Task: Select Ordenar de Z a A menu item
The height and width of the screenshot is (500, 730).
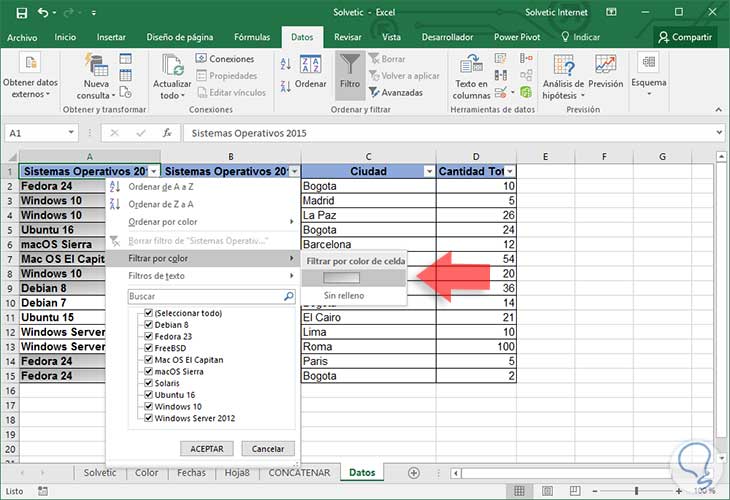Action: [203, 204]
